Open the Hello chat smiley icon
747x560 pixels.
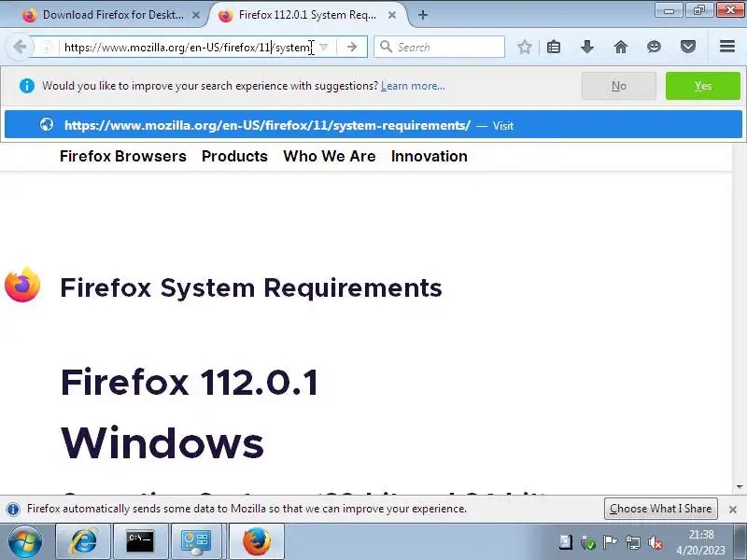click(655, 47)
